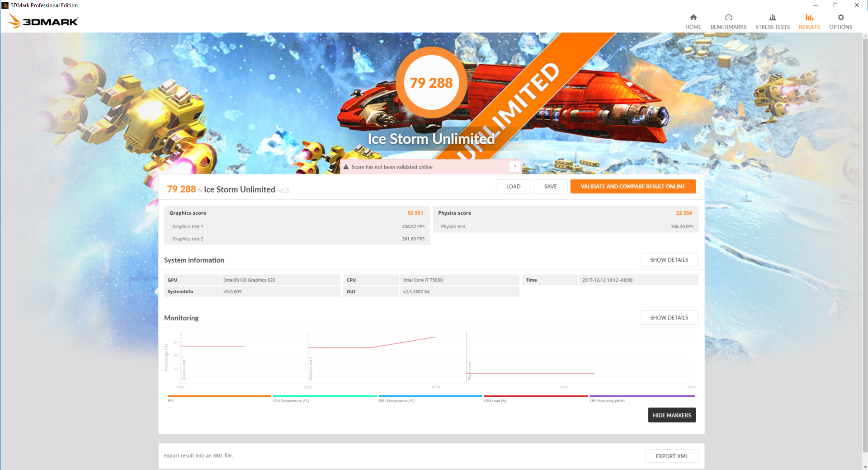Click the Monitoring section heading
The image size is (868, 470).
181,318
